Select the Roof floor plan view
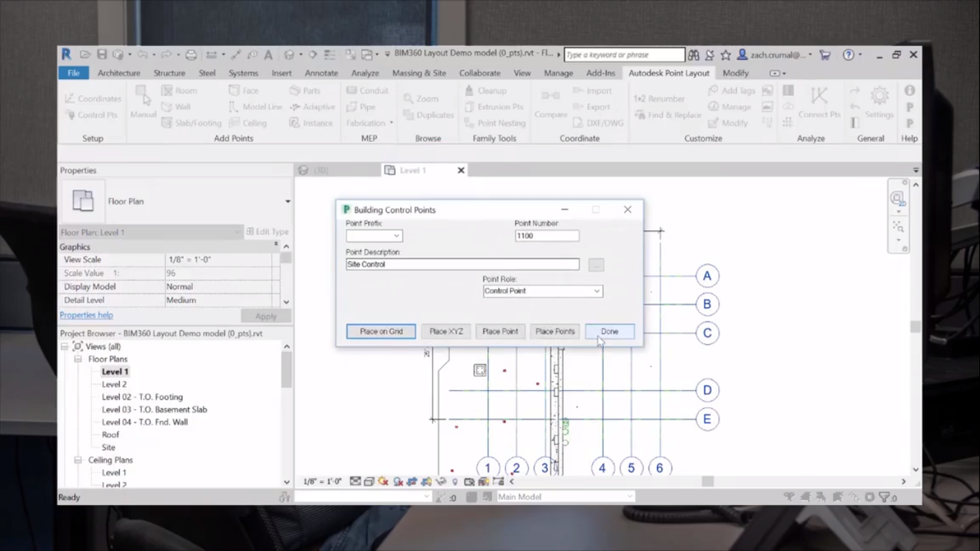Viewport: 980px width, 551px height. coord(110,435)
